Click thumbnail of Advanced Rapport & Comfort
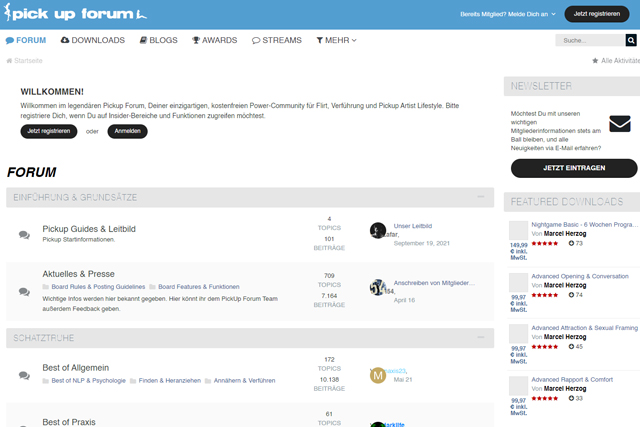The image size is (640, 427). tap(518, 385)
